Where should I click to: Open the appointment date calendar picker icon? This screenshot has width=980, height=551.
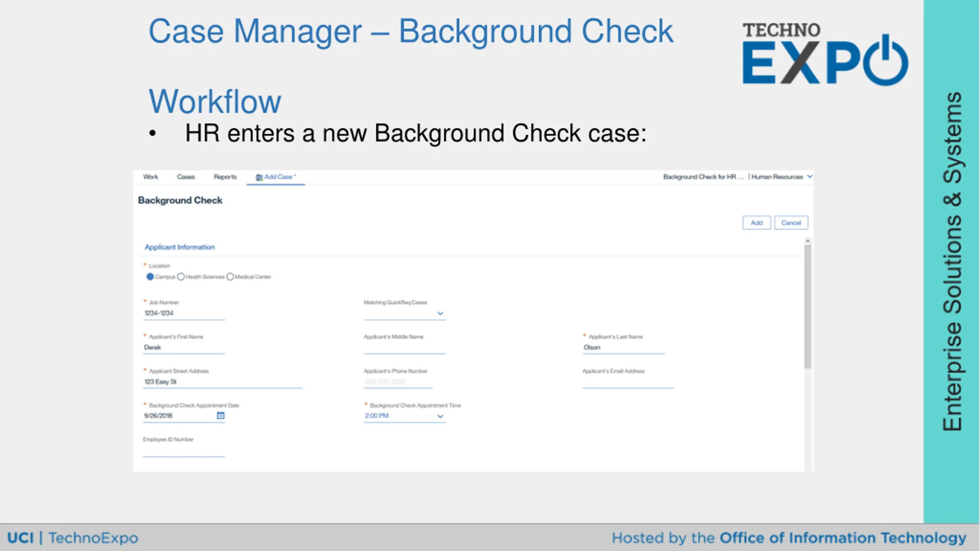(x=220, y=416)
